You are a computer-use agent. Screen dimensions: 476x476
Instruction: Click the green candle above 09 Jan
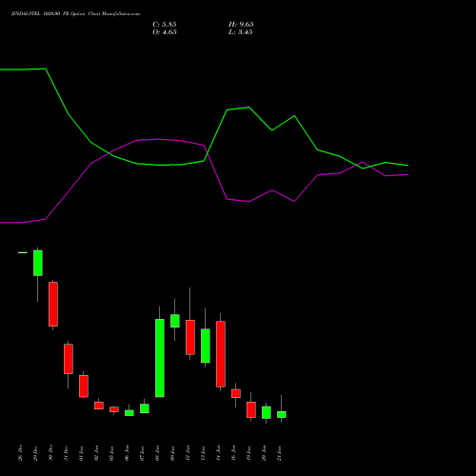[175, 321]
